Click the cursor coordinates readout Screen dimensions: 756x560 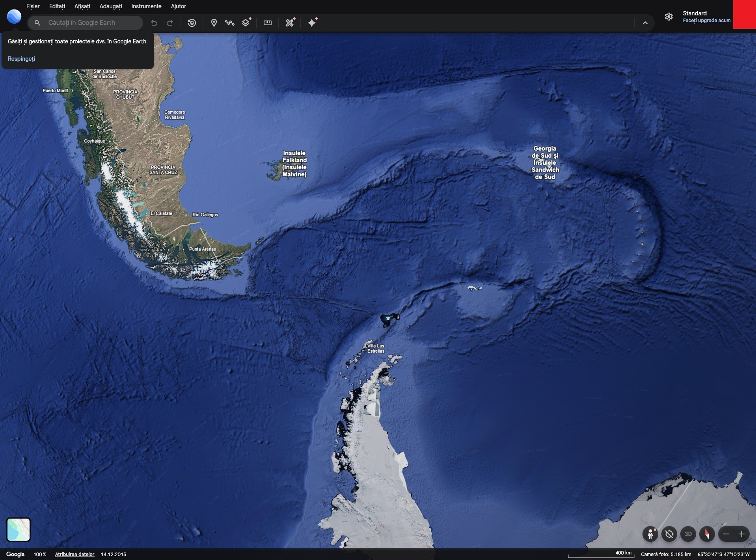[724, 554]
